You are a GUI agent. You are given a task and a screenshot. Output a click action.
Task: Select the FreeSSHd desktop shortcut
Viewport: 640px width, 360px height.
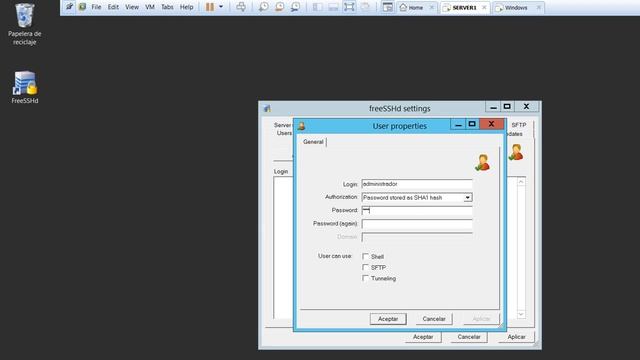point(24,87)
